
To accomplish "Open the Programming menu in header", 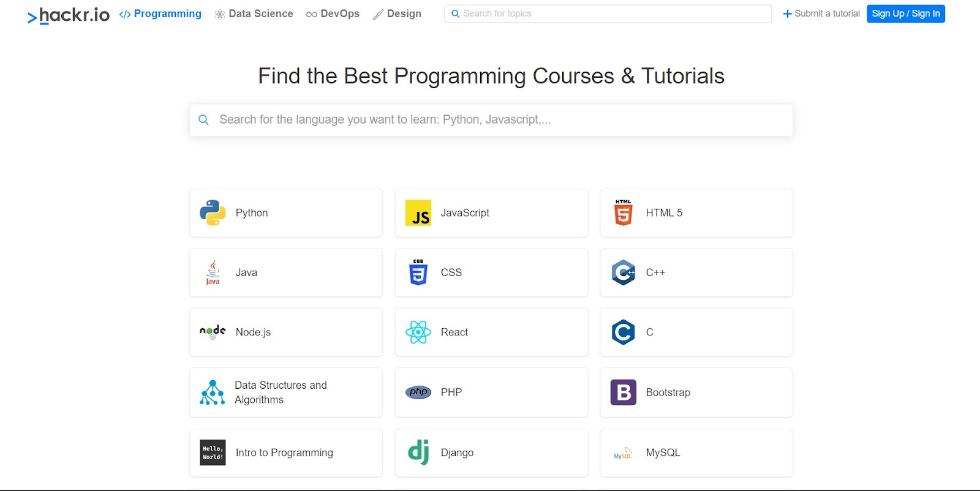I will coord(160,13).
